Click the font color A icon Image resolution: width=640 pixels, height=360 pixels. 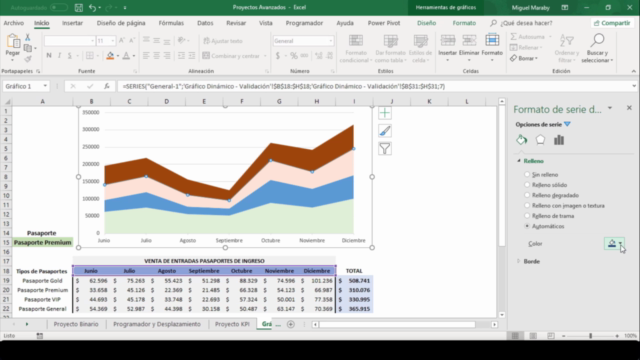coord(126,56)
